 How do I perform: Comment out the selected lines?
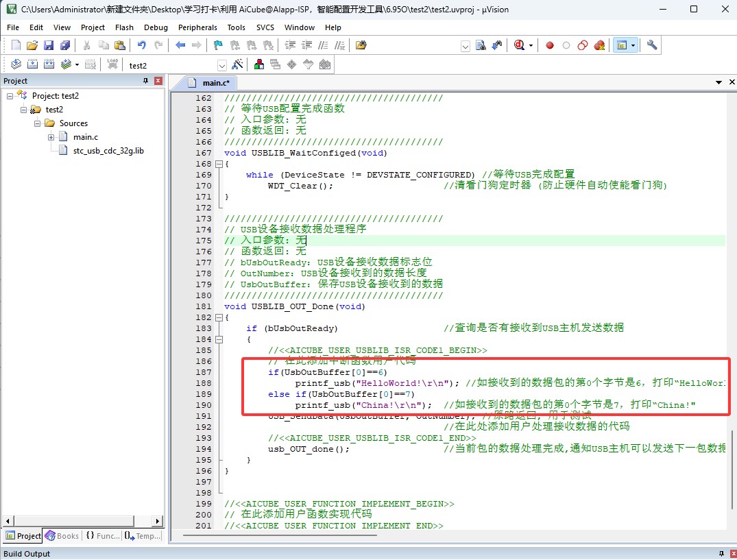tap(323, 45)
